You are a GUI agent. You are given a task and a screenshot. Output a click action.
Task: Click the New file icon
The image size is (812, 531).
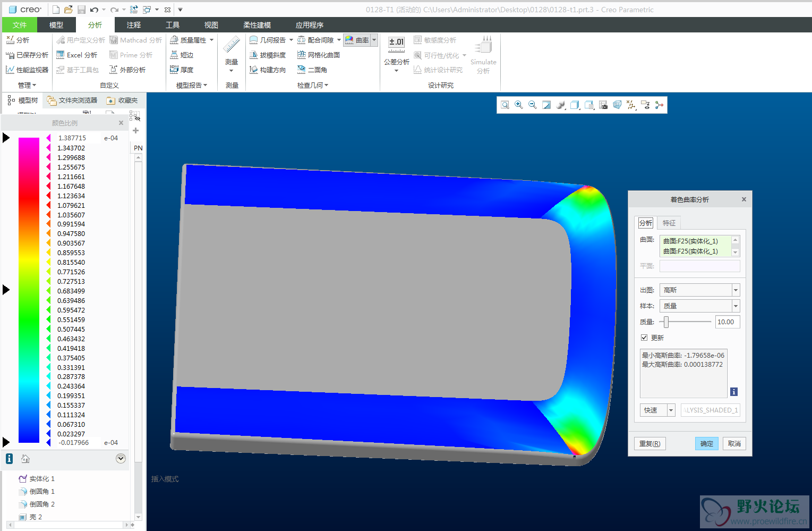[x=56, y=10]
